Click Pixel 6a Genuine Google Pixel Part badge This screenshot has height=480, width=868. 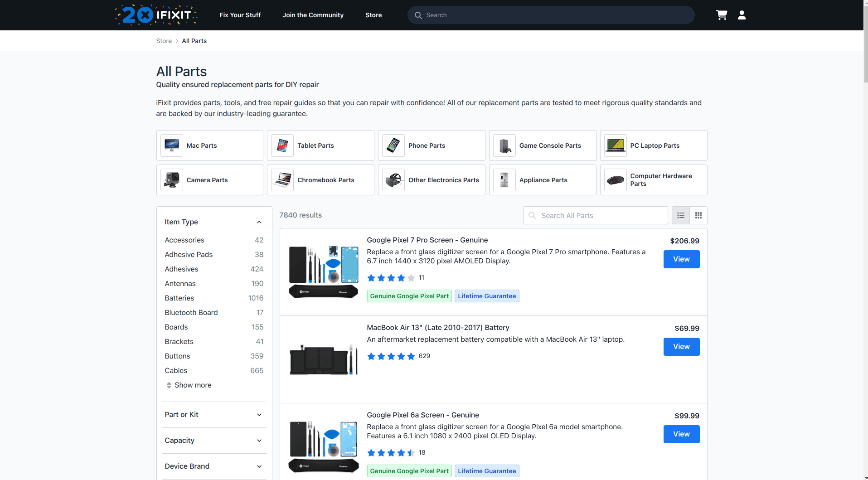tap(409, 471)
